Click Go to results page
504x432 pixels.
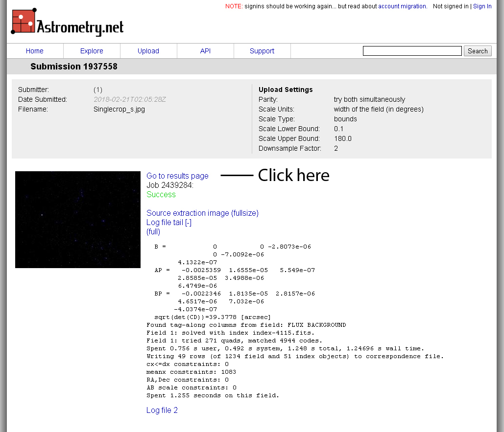pyautogui.click(x=177, y=176)
